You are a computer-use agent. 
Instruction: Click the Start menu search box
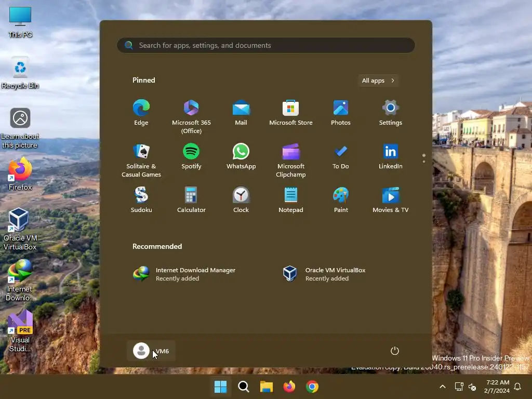[x=265, y=46]
